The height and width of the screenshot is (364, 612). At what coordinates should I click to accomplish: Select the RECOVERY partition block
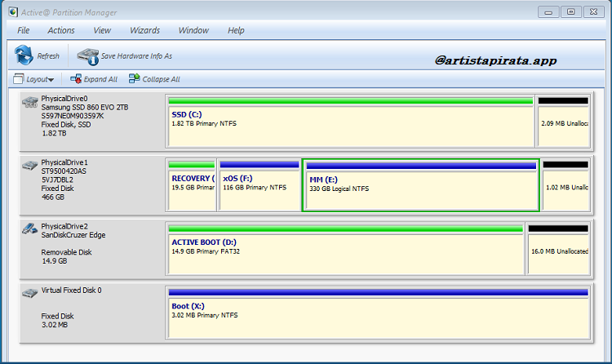click(x=193, y=189)
